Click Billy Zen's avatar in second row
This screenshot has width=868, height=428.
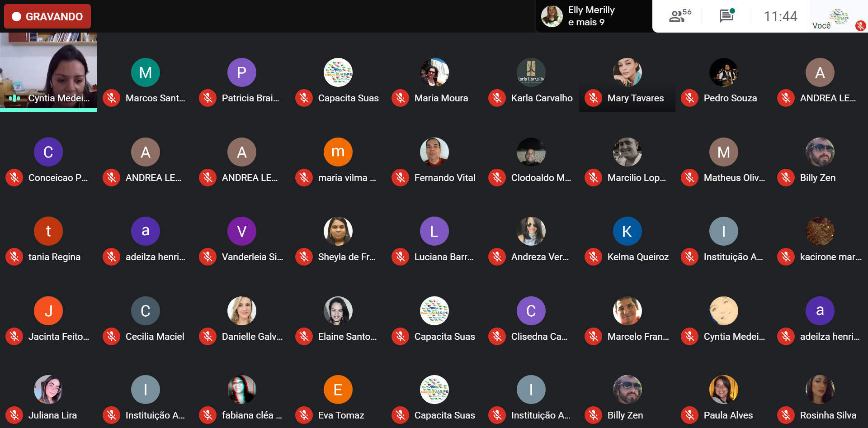pos(820,152)
